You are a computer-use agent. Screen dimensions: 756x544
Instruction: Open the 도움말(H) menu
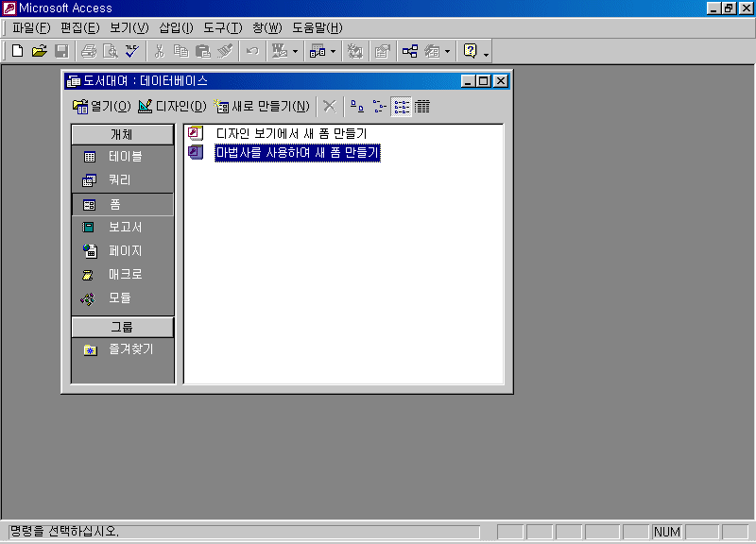point(318,28)
